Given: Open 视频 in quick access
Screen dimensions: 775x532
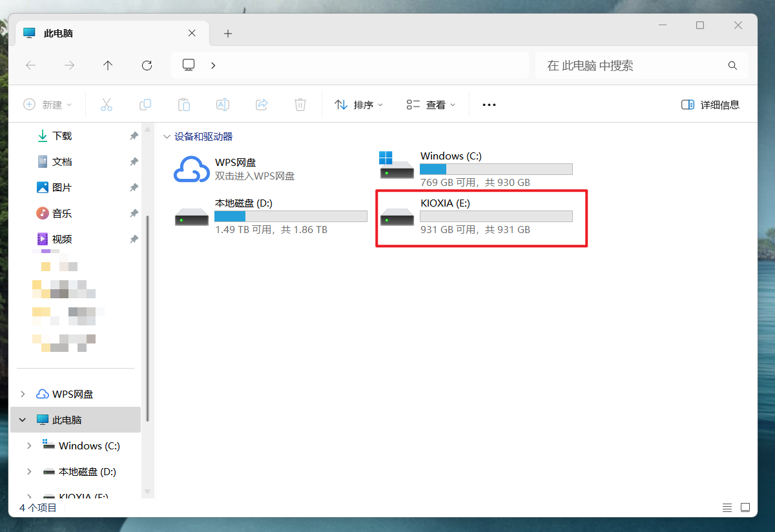Looking at the screenshot, I should 62,240.
